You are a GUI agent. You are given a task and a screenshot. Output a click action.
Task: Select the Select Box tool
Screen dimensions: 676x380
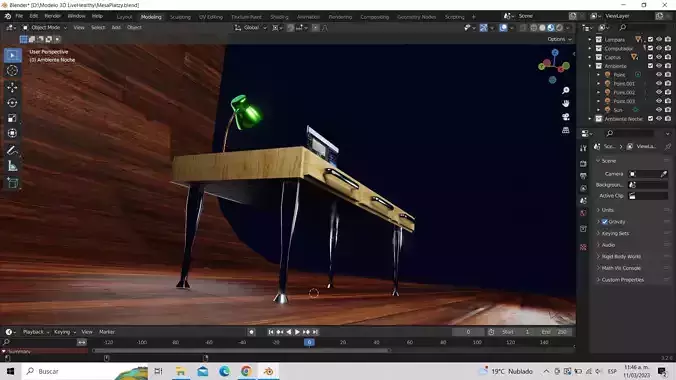tap(13, 55)
